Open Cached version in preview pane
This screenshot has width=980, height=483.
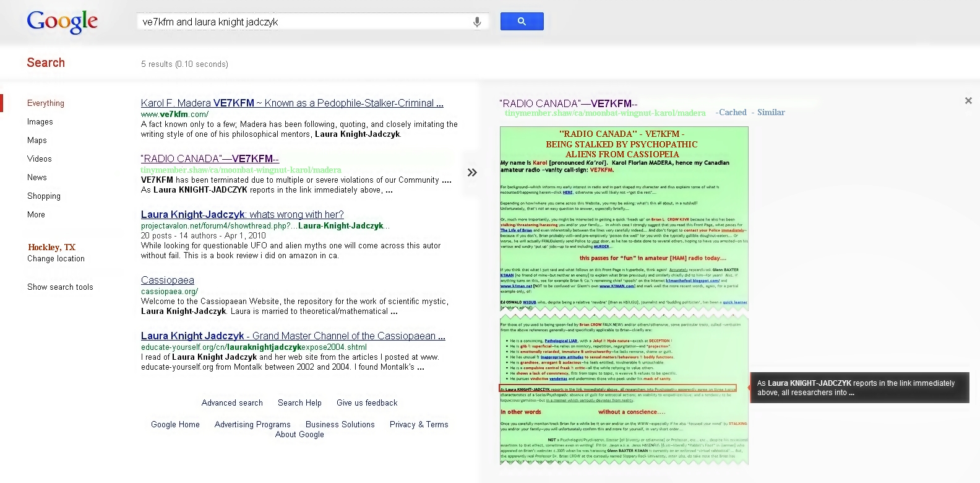(733, 113)
